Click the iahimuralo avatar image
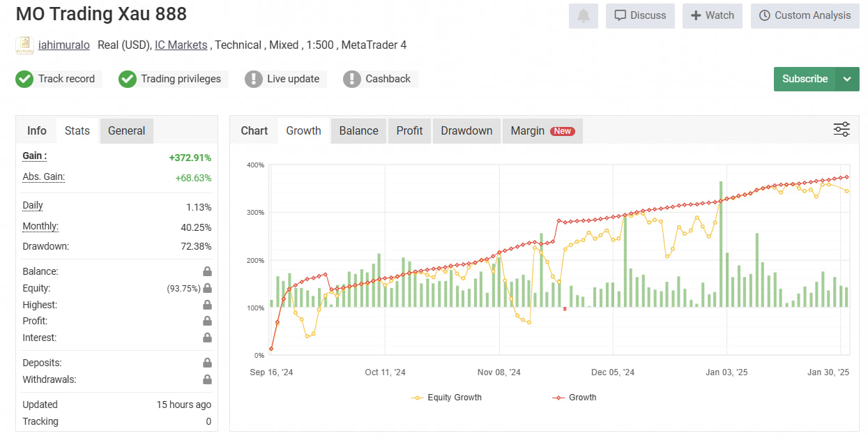This screenshot has height=438, width=868. tap(24, 45)
